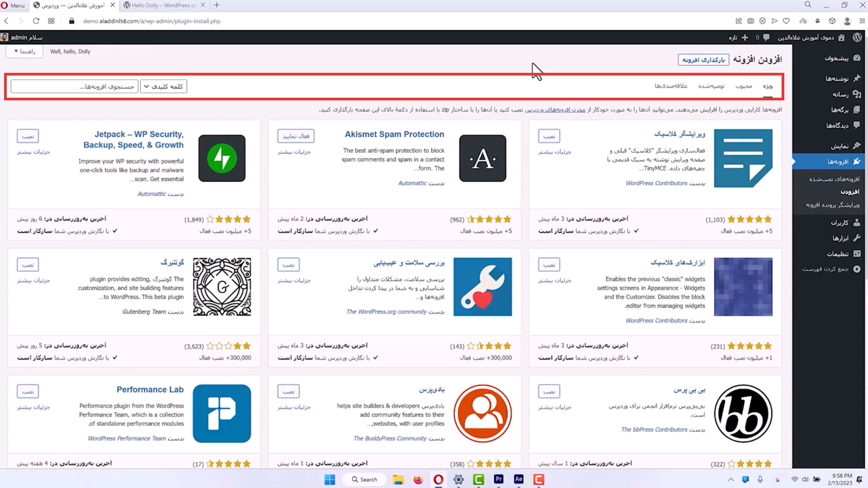This screenshot has height=488, width=868.
Task: Focus the plugin search input field
Action: click(x=74, y=86)
